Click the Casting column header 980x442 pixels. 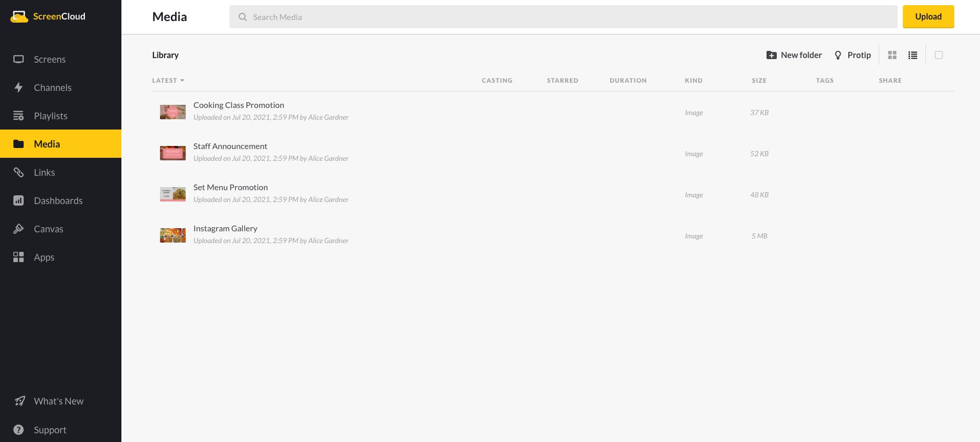click(497, 81)
